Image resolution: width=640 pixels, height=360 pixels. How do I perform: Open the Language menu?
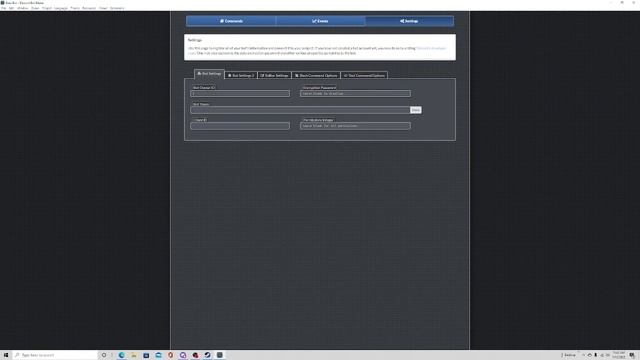(x=61, y=8)
